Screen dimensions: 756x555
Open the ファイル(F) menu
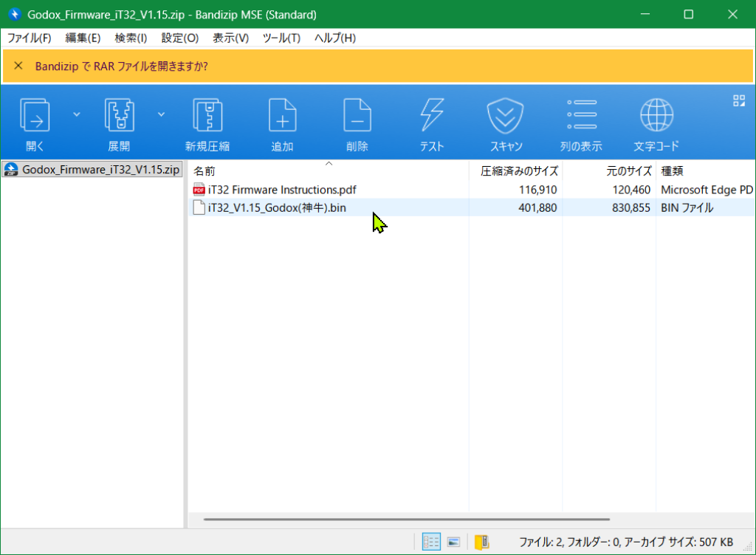pos(30,38)
